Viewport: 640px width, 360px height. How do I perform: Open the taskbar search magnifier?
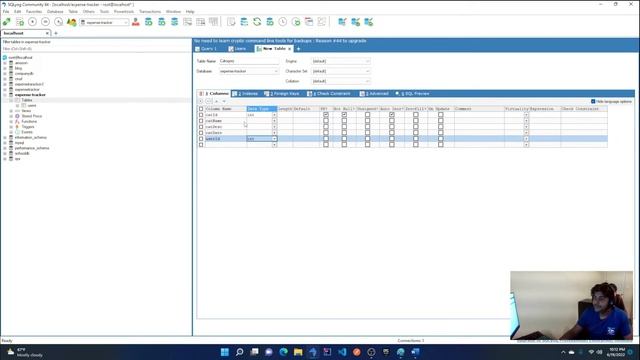(x=240, y=352)
